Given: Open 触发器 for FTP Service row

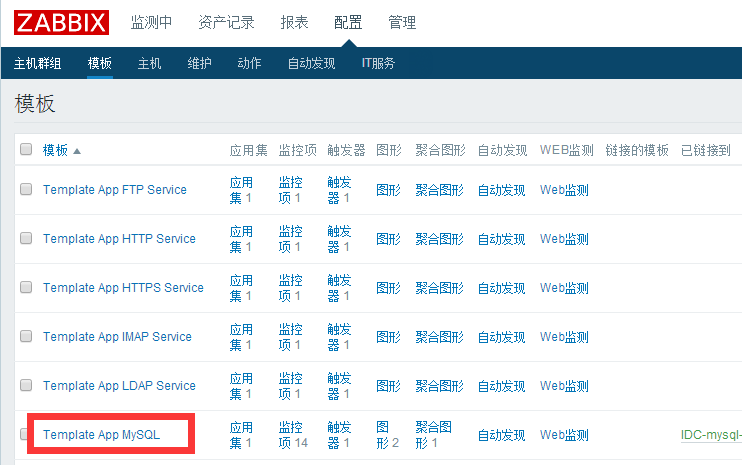Looking at the screenshot, I should click(x=339, y=190).
